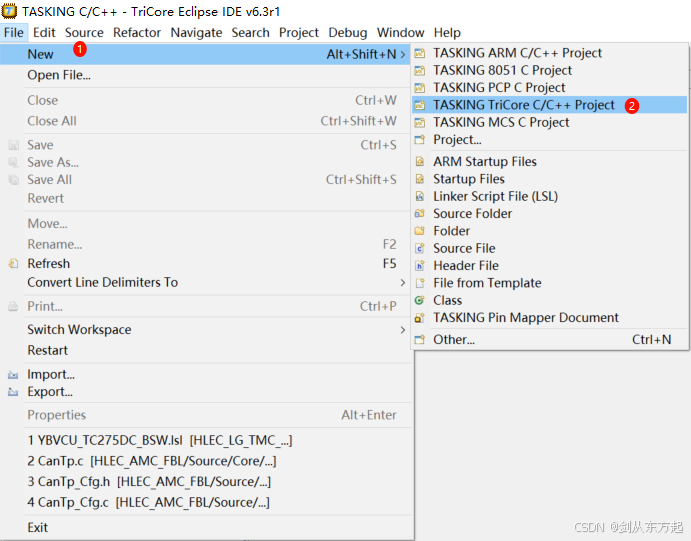This screenshot has height=541, width=691.
Task: Select TASKING TriCore C/C++ Project entry
Action: (x=550, y=105)
